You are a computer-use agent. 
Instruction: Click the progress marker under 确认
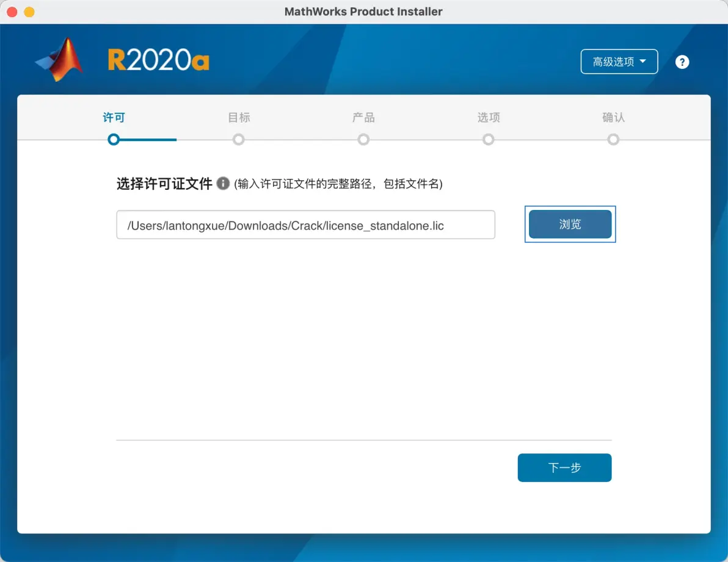click(613, 140)
